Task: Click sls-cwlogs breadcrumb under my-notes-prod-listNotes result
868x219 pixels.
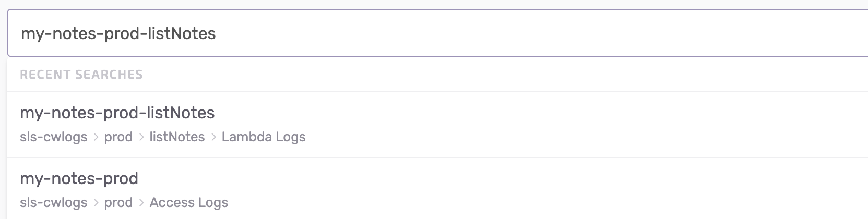Action: pos(54,137)
